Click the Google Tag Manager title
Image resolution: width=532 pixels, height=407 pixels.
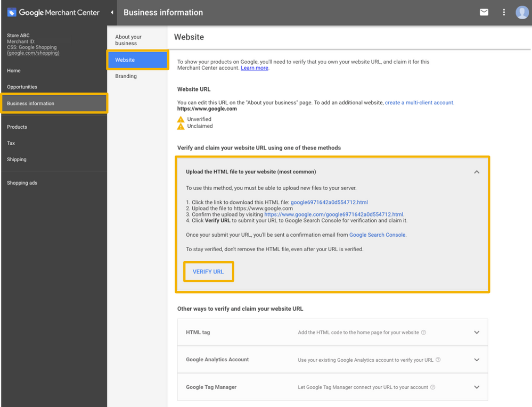211,387
